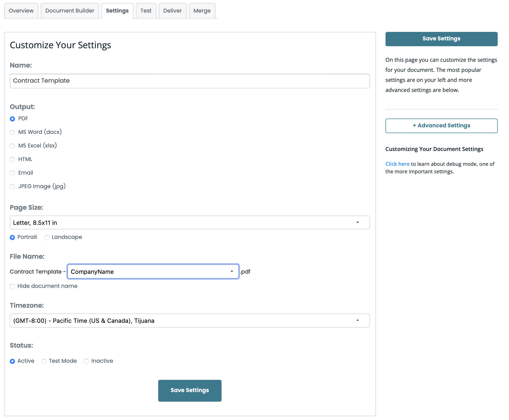Switch to the Document Builder tab
Image resolution: width=509 pixels, height=420 pixels.
(x=70, y=11)
